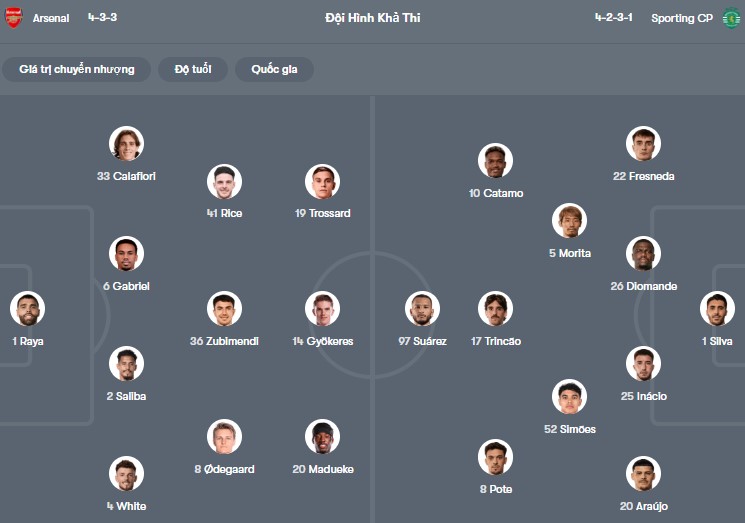Click Suárez's player photo
This screenshot has height=523, width=745.
tap(423, 309)
